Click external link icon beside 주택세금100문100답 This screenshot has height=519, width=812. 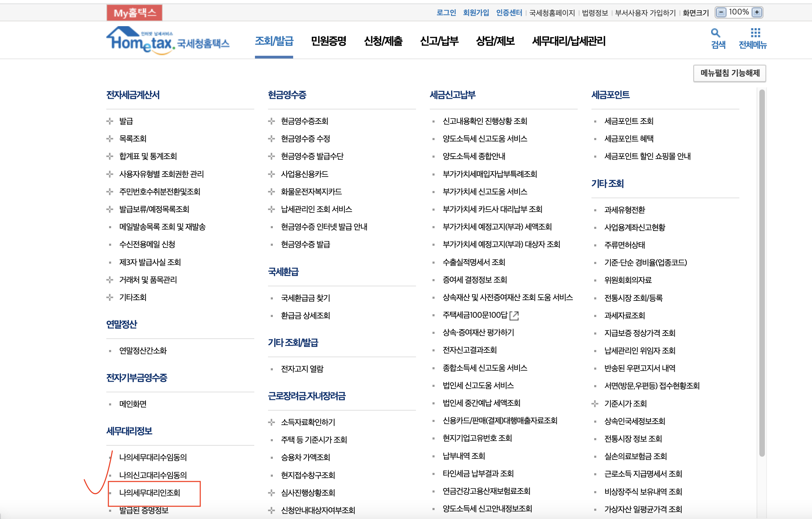(514, 315)
